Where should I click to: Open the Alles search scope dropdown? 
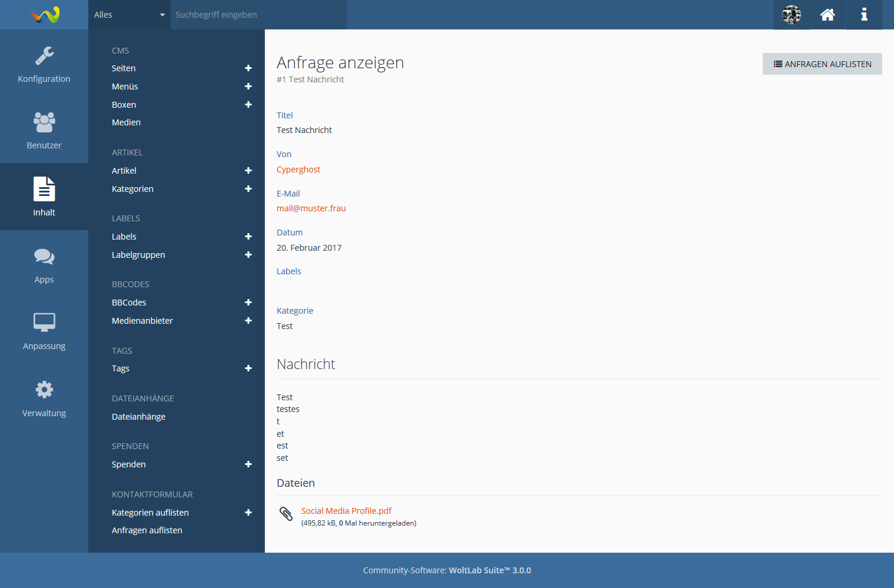(x=129, y=15)
